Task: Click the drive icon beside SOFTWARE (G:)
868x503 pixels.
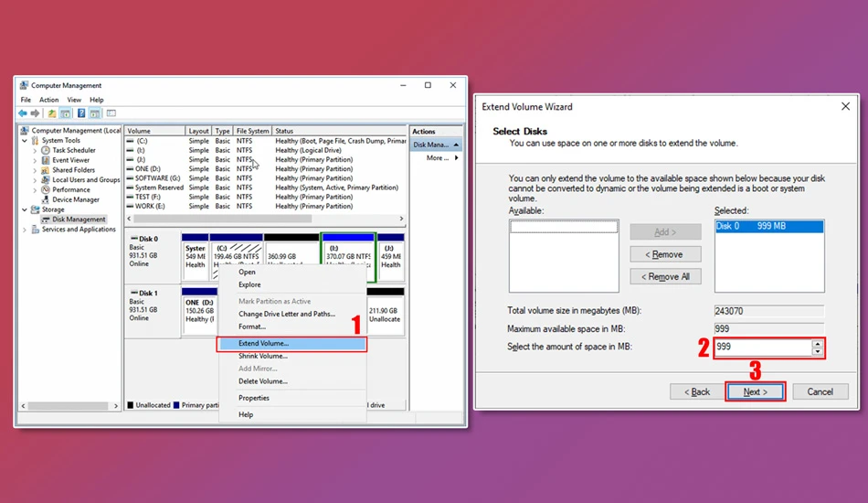Action: (x=130, y=178)
